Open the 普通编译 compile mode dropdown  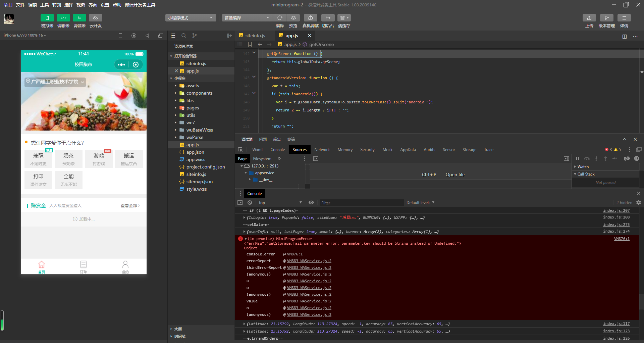click(x=247, y=18)
